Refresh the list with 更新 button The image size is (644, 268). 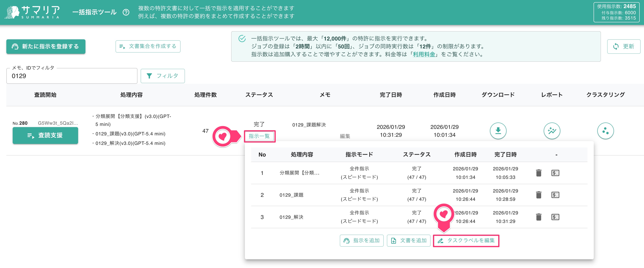click(623, 46)
